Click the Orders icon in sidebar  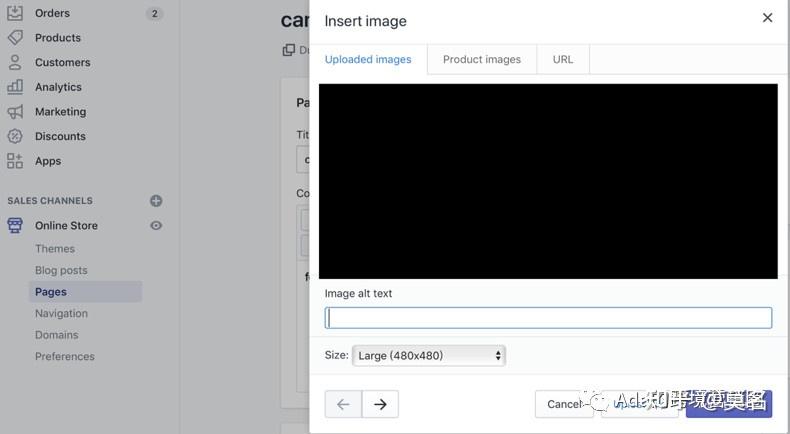pos(15,13)
